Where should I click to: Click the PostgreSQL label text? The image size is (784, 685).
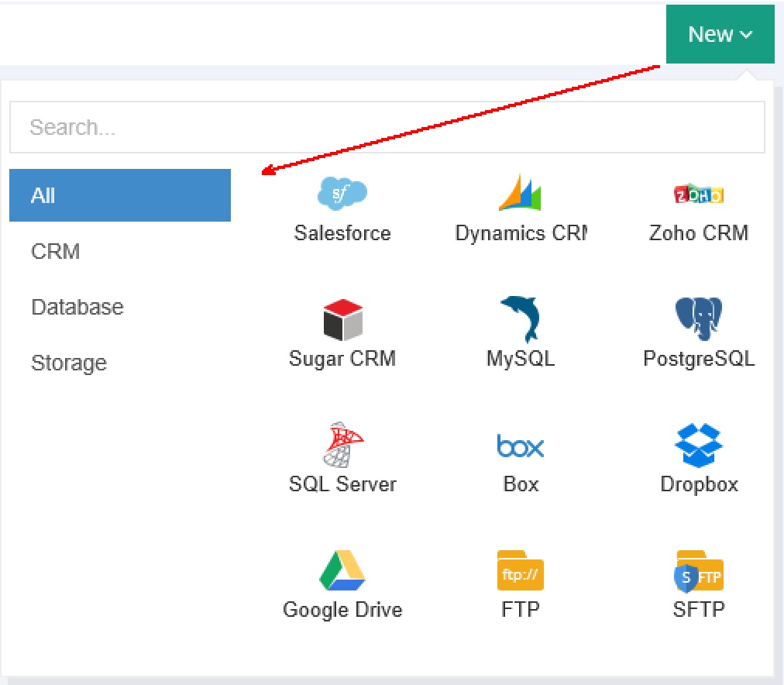coord(699,359)
